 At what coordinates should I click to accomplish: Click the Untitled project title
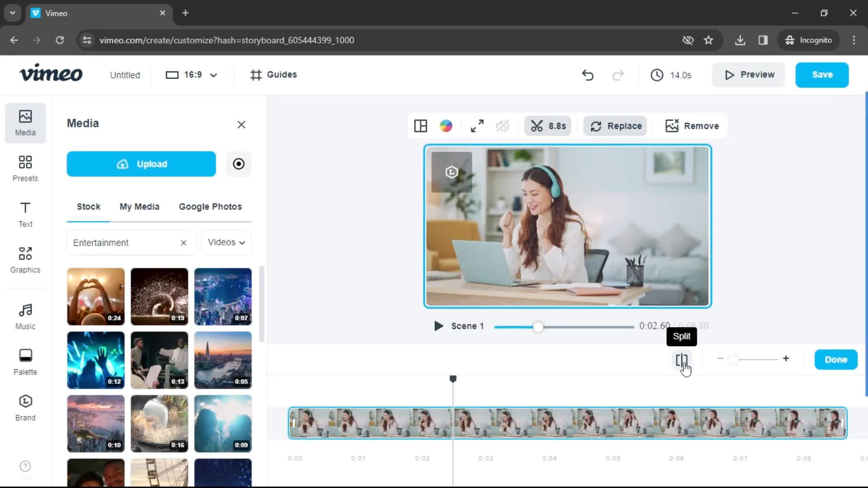[x=125, y=75]
